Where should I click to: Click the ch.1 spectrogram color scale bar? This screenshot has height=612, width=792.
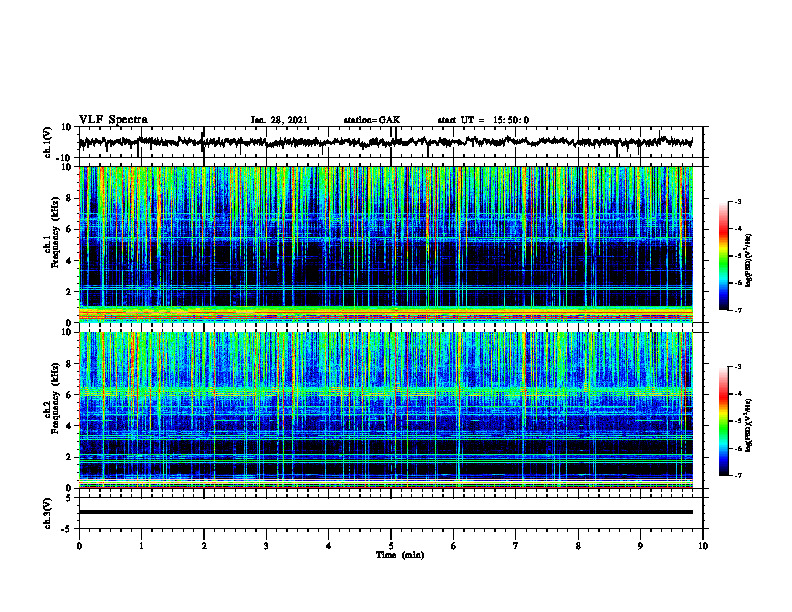pos(723,256)
